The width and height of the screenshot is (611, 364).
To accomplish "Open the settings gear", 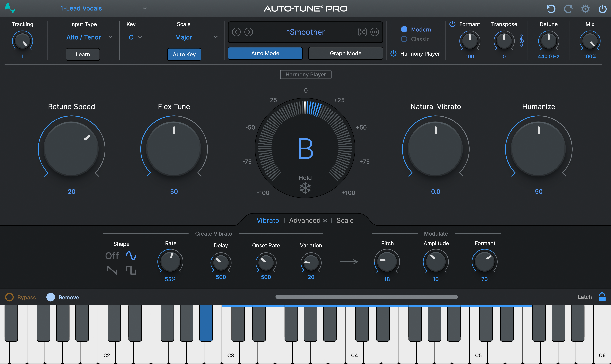I will [585, 9].
